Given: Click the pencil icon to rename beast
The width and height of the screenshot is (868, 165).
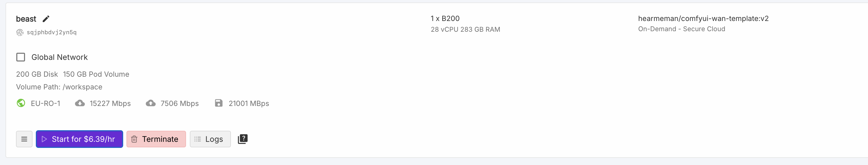Looking at the screenshot, I should click(46, 19).
